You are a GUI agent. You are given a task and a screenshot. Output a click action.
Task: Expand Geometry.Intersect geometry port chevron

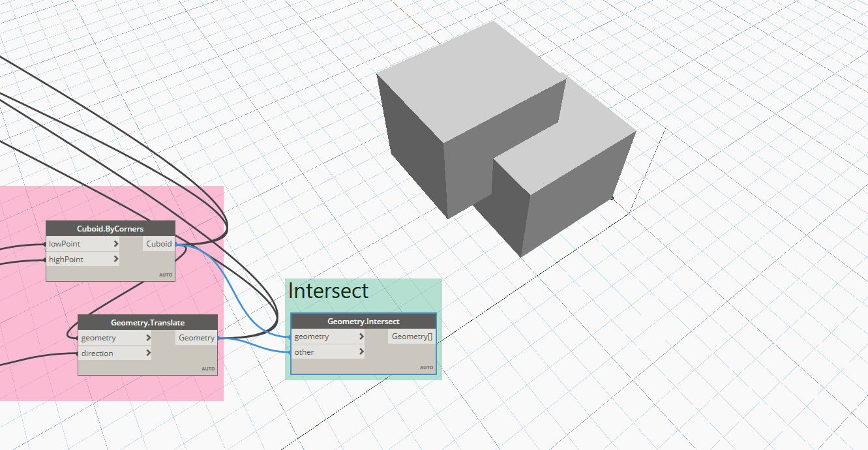(362, 337)
